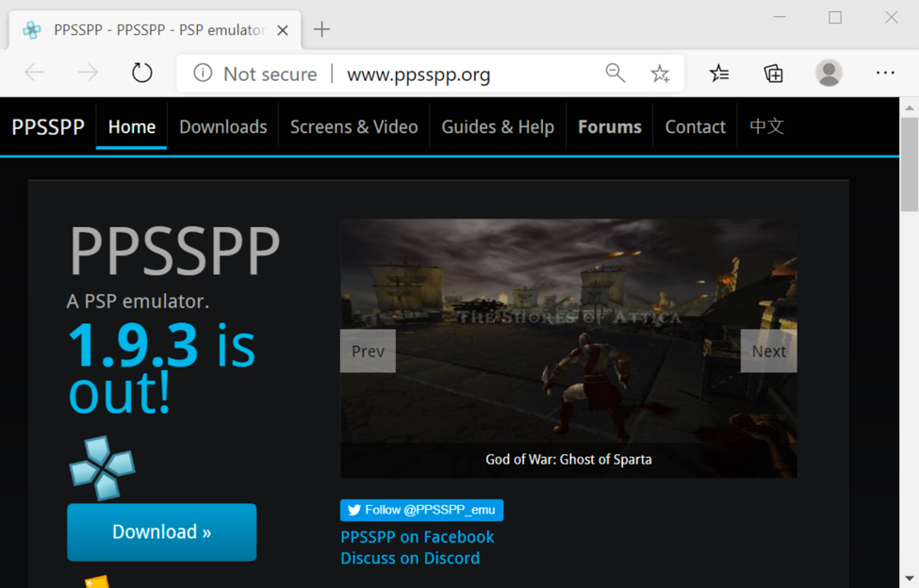Go to Screens & Video page
This screenshot has height=588, width=919.
(353, 127)
